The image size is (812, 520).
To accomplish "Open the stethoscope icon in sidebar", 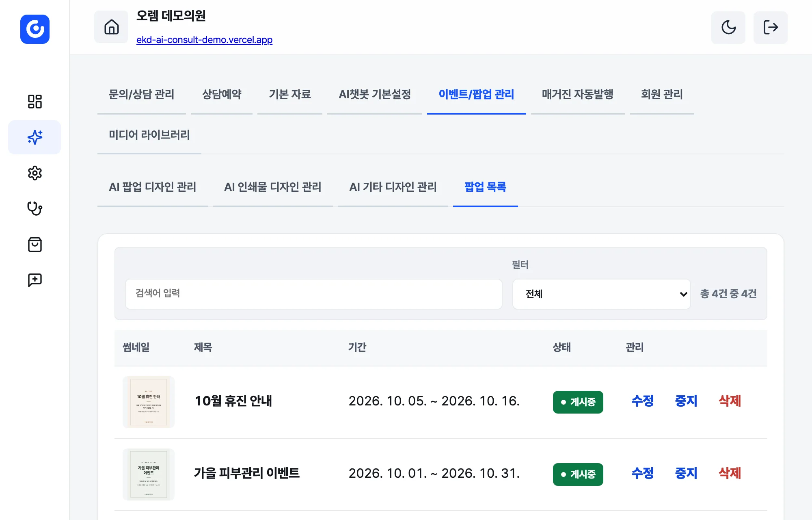I will pos(35,208).
